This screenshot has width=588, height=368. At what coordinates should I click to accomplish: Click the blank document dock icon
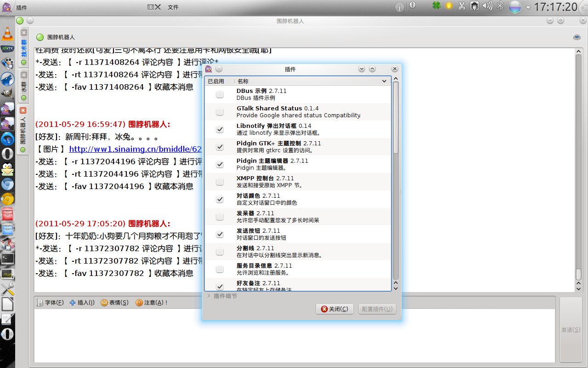point(7,304)
